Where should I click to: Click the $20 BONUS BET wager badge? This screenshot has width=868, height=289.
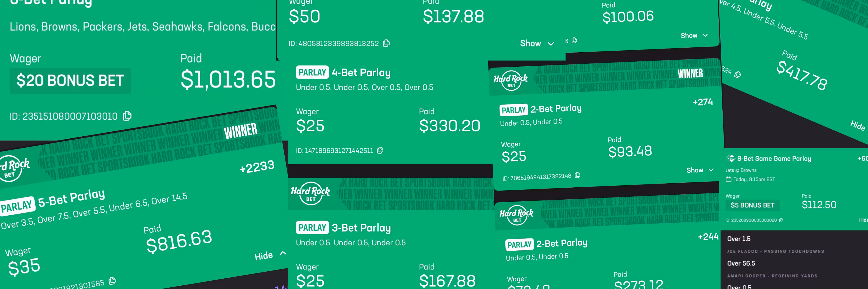click(70, 81)
